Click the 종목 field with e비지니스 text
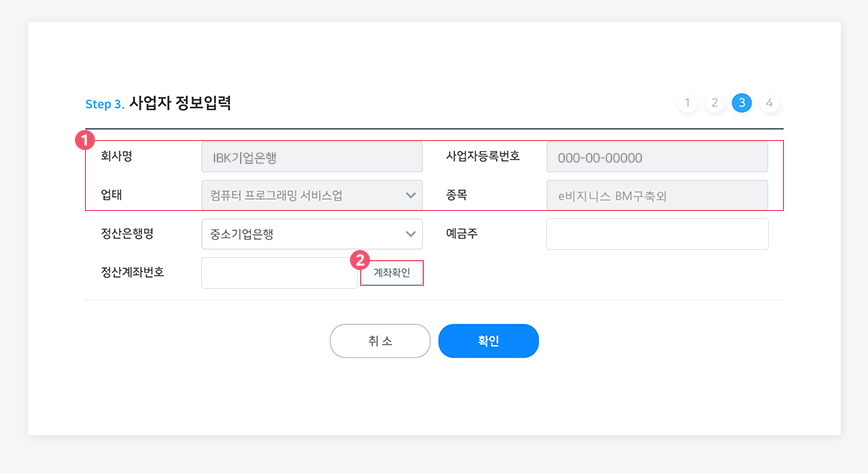 tap(657, 196)
